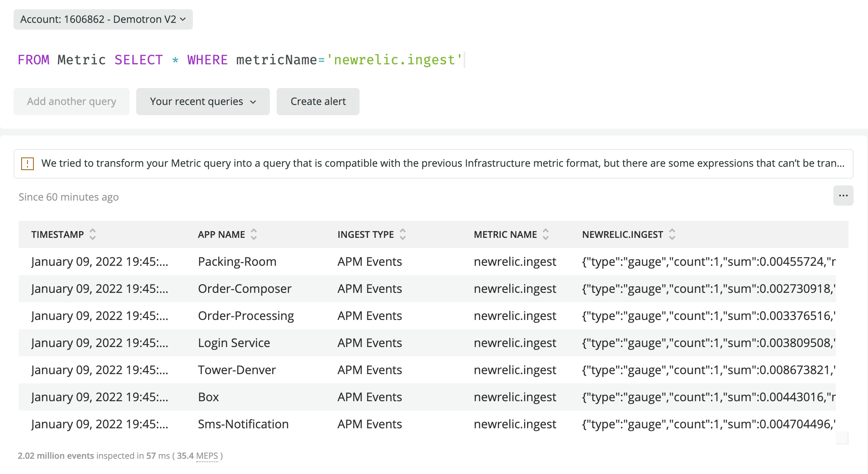Screen dimensions: 868x474
Task: Sort results by the NEWRELIC.INGEST column
Action: 673,234
